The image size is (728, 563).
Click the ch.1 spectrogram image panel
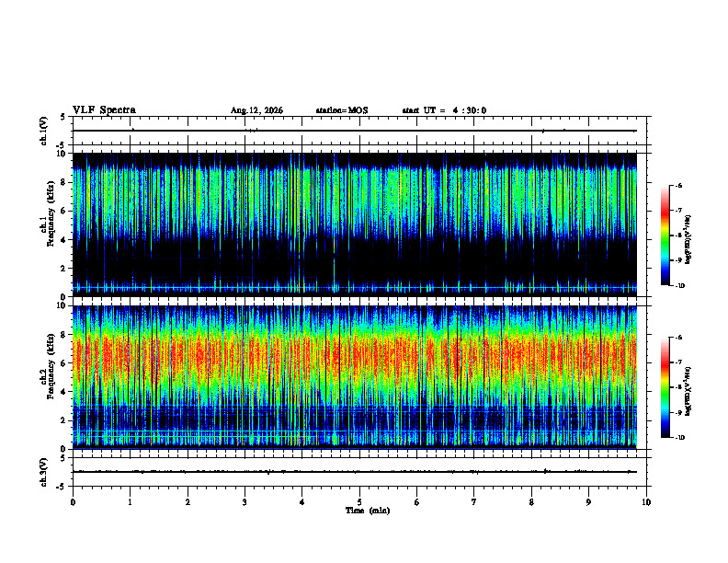tap(355, 224)
